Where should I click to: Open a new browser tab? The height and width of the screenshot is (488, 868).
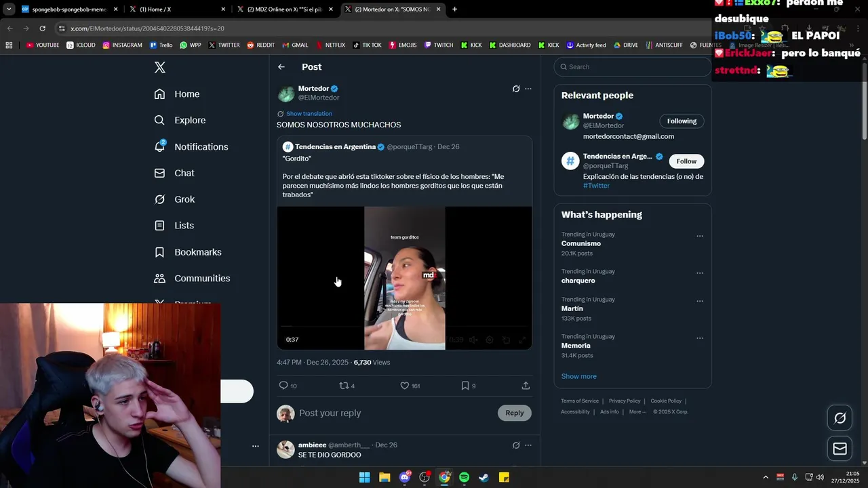[454, 9]
